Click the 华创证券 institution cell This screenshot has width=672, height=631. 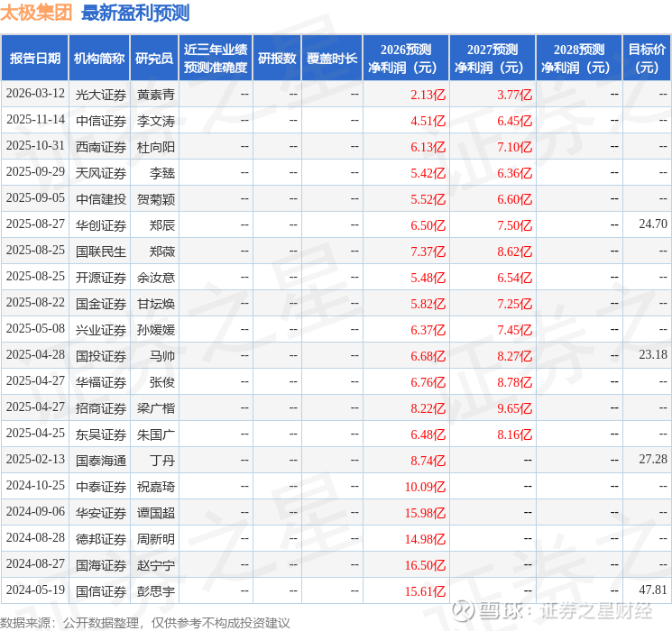[101, 225]
